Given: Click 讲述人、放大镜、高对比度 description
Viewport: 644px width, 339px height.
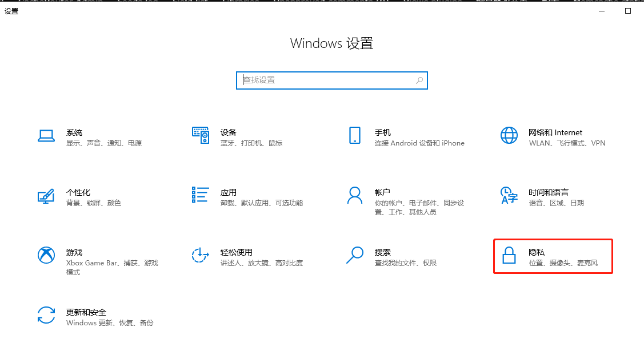Looking at the screenshot, I should (262, 263).
